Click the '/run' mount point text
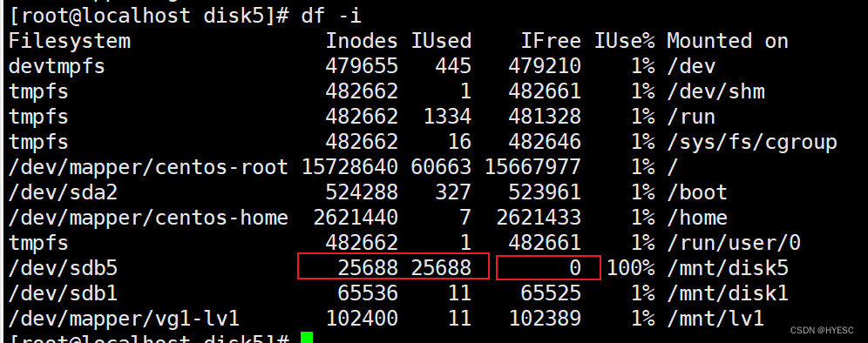The width and height of the screenshot is (868, 343). (691, 117)
